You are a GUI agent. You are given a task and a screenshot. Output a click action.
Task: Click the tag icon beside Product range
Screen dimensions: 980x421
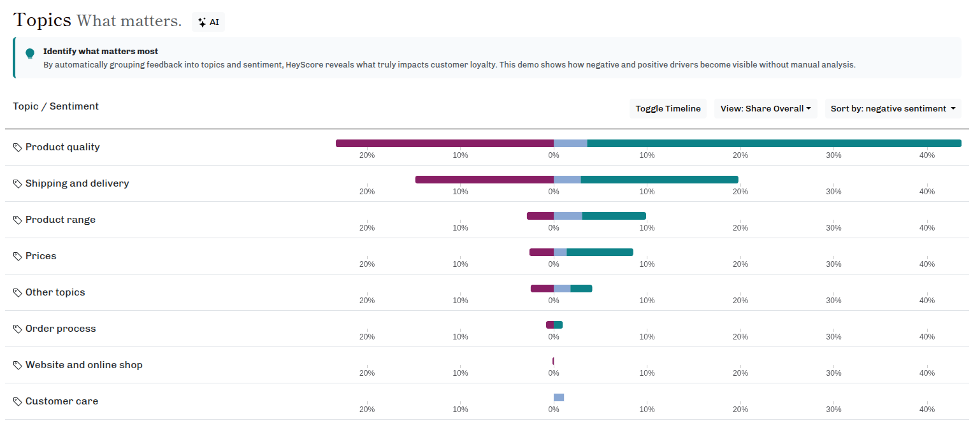click(18, 220)
